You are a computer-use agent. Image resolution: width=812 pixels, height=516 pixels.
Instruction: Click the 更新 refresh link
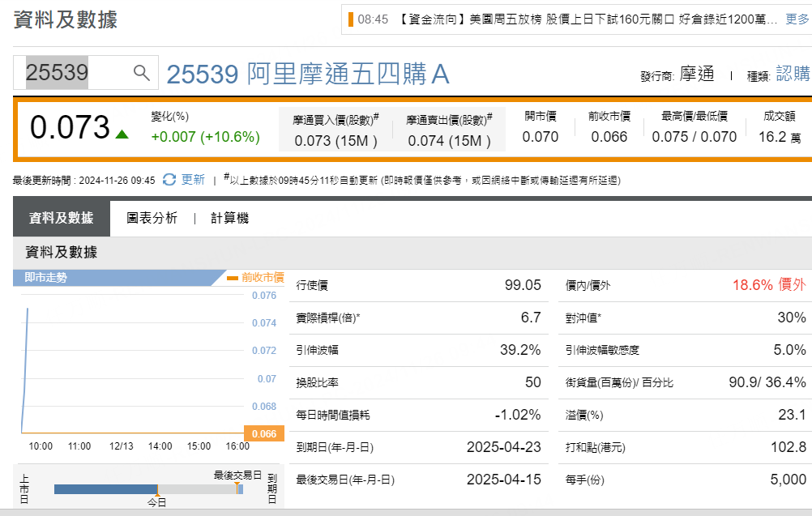(193, 180)
